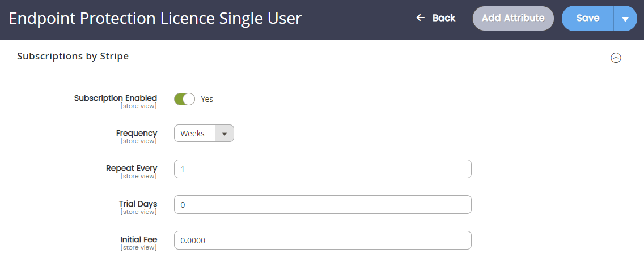Open the Save options arrow

tap(625, 19)
